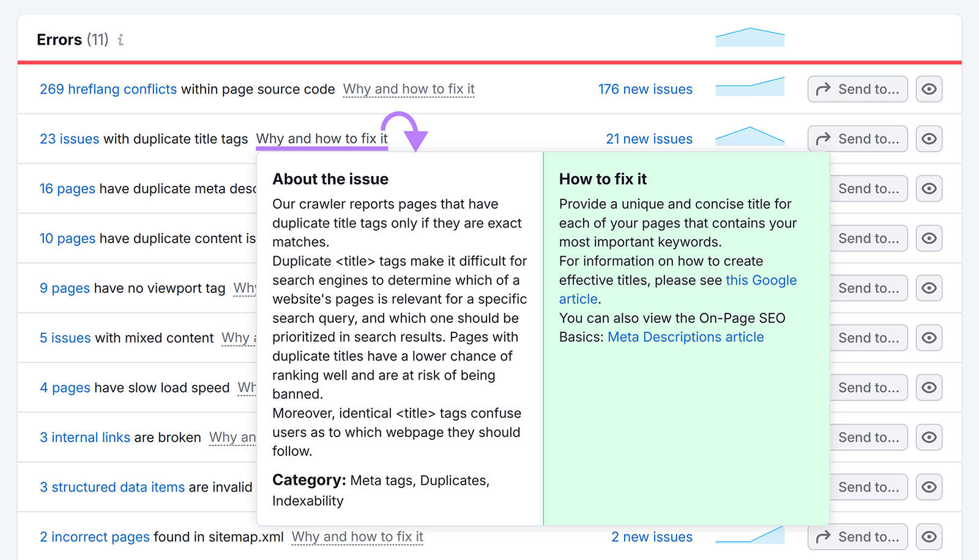Toggle the eye icon for the mixed content row

coord(929,337)
